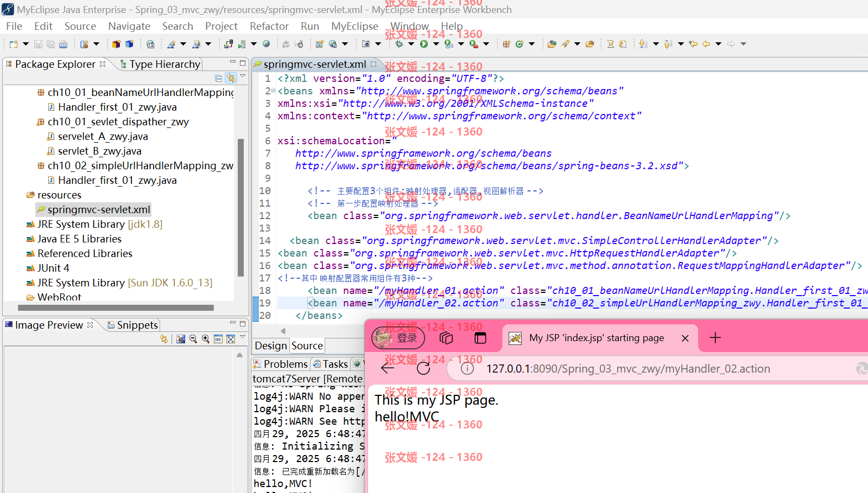Open Image Preview view menu
The image size is (868, 493).
point(243,337)
